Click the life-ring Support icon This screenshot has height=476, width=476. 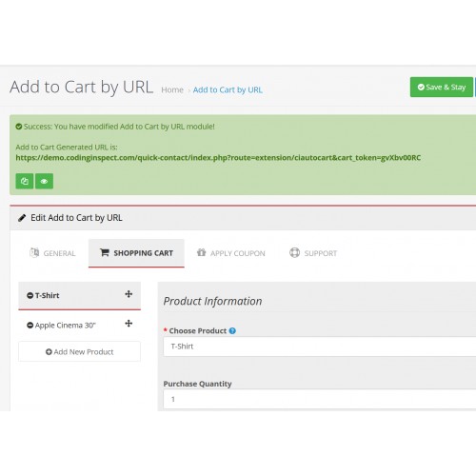[x=294, y=252]
